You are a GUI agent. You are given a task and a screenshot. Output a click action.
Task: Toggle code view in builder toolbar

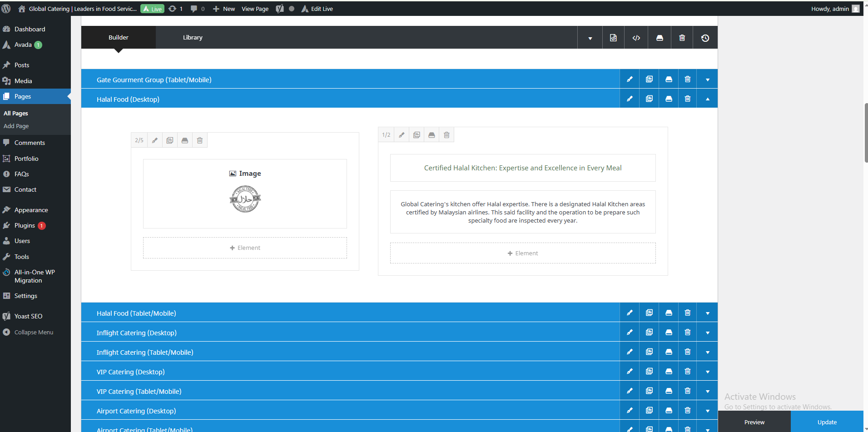[x=636, y=38]
